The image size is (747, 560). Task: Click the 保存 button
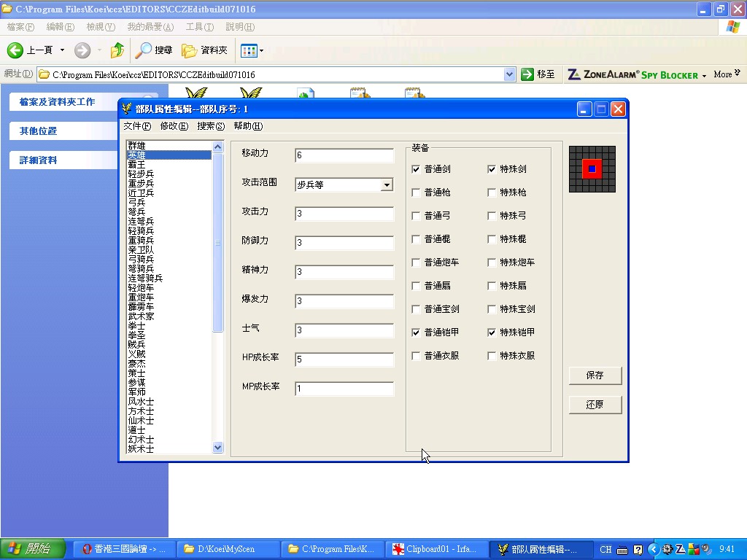click(x=595, y=376)
